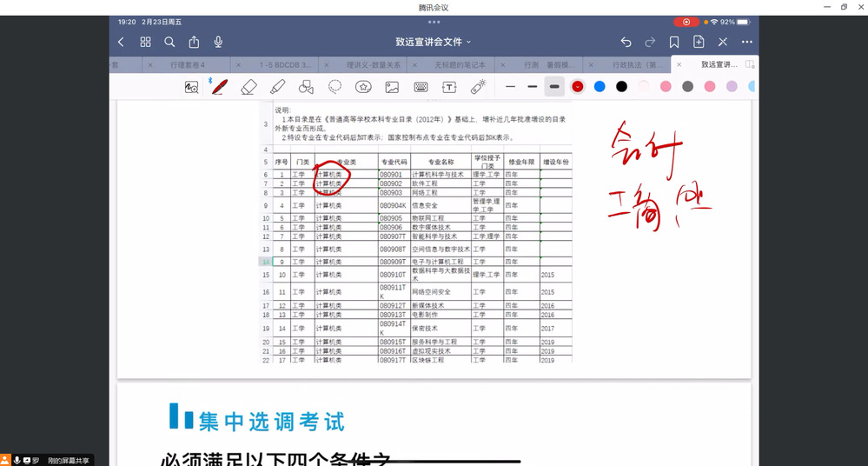Open the three-dot more options menu

(747, 42)
